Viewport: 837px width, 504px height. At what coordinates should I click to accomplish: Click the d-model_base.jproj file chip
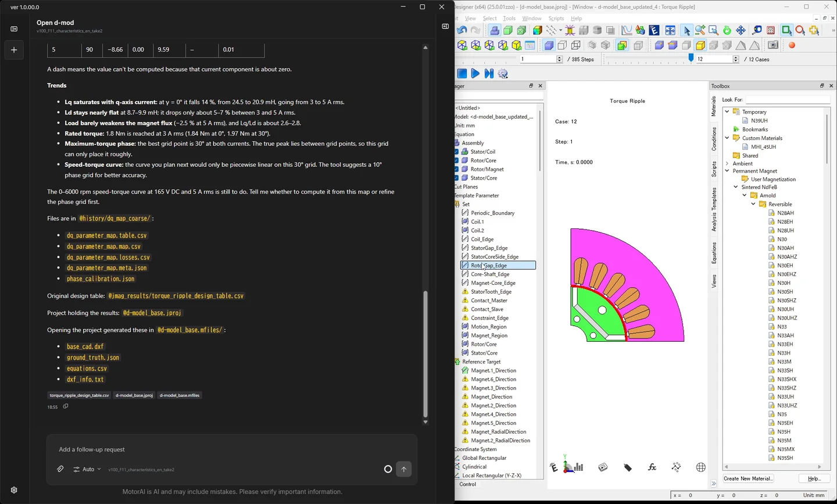point(134,395)
